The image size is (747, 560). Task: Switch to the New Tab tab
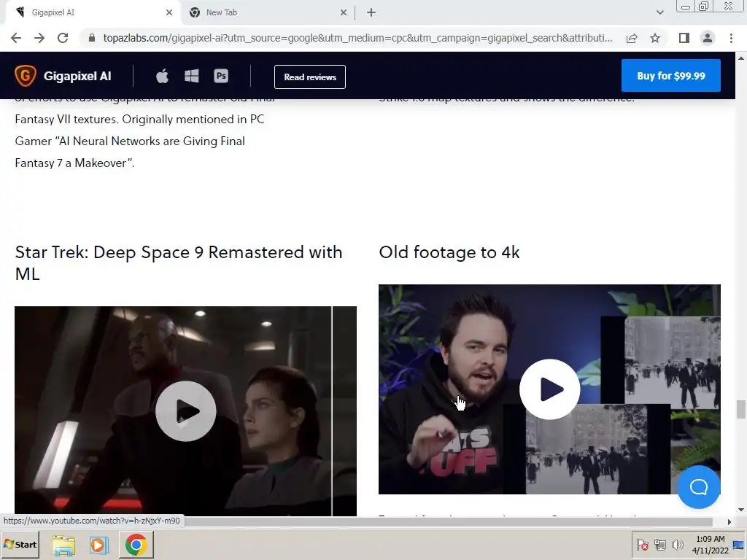[267, 12]
